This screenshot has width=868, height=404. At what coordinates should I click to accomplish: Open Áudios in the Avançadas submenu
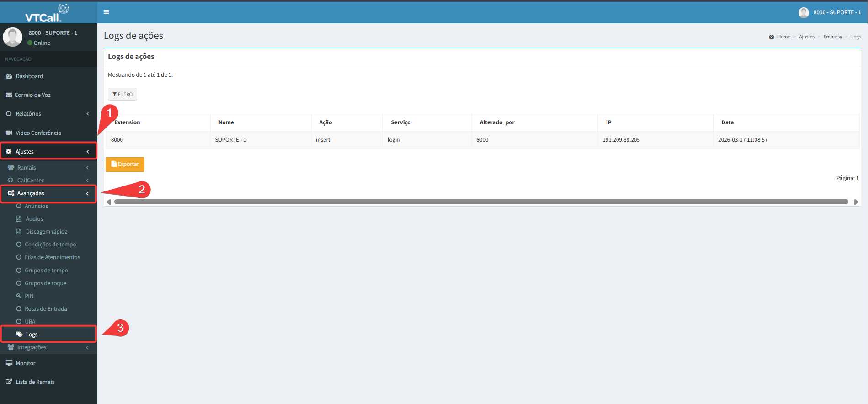34,219
